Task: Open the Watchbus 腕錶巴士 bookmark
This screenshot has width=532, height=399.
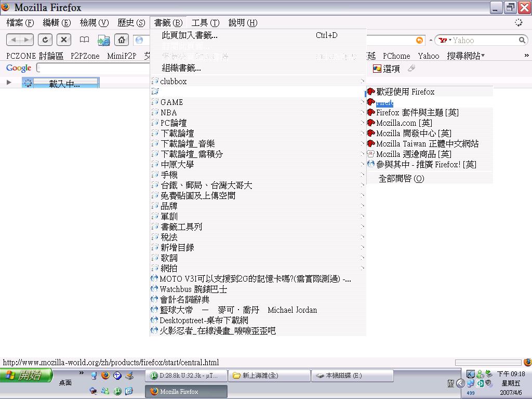Action: click(x=193, y=289)
